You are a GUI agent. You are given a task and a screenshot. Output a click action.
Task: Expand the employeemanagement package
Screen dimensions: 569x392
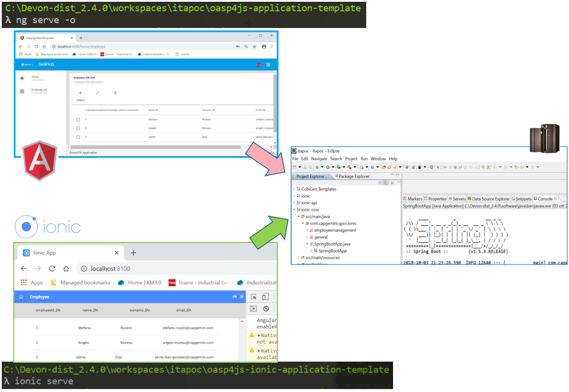307,230
